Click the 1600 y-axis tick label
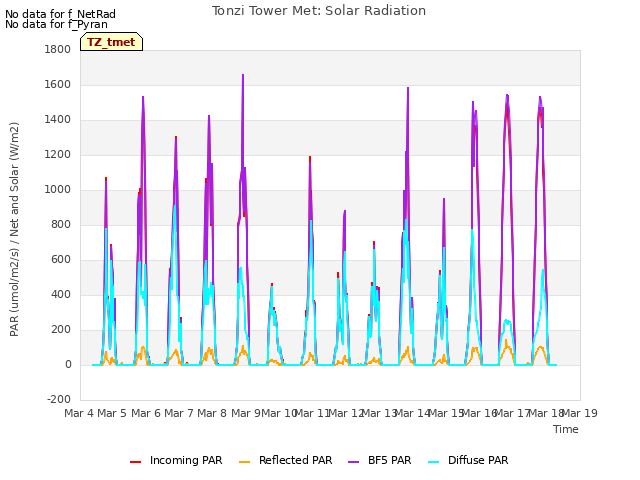 click(58, 84)
